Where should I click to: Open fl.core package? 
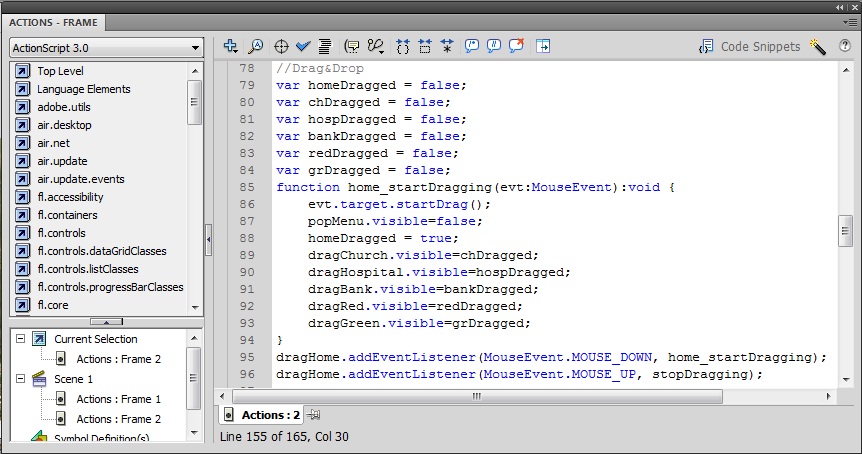[53, 305]
